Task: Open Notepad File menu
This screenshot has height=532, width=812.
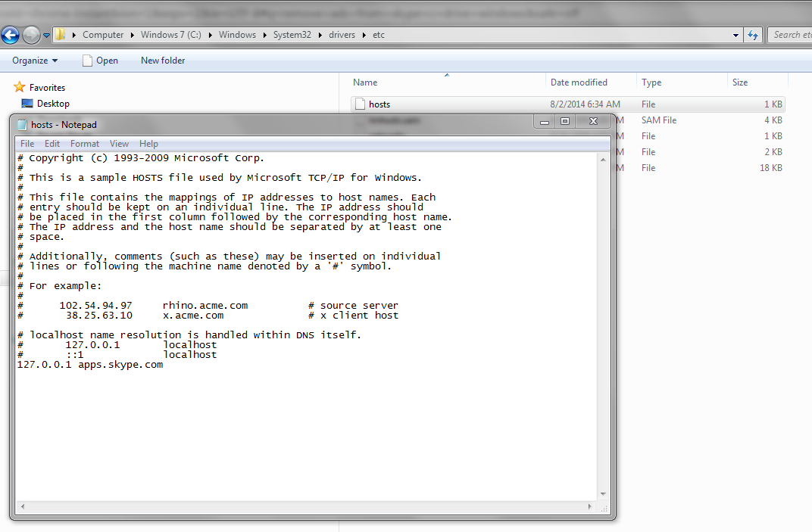Action: tap(27, 143)
